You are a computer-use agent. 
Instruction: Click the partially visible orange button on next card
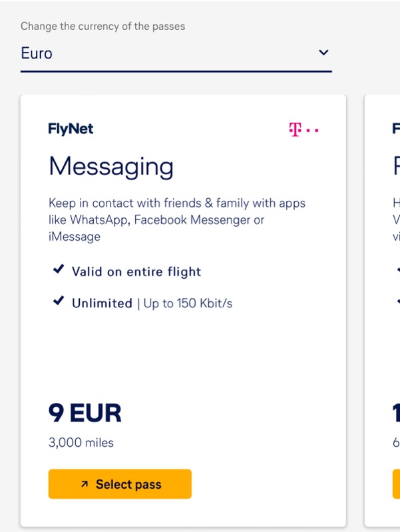tap(396, 484)
